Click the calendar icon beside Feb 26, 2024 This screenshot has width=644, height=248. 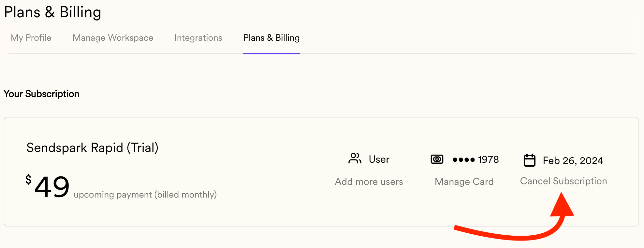(530, 160)
